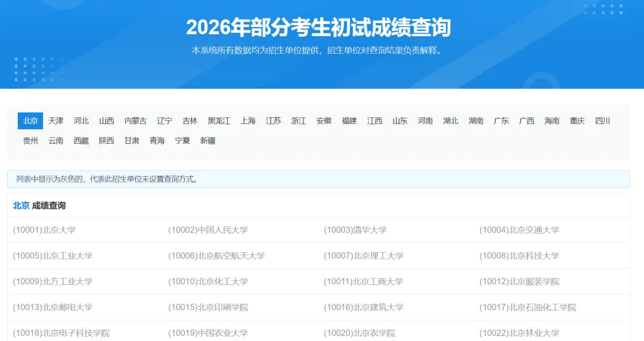Open (10008)北京科技大学 entry
The width and height of the screenshot is (644, 341).
click(x=519, y=256)
